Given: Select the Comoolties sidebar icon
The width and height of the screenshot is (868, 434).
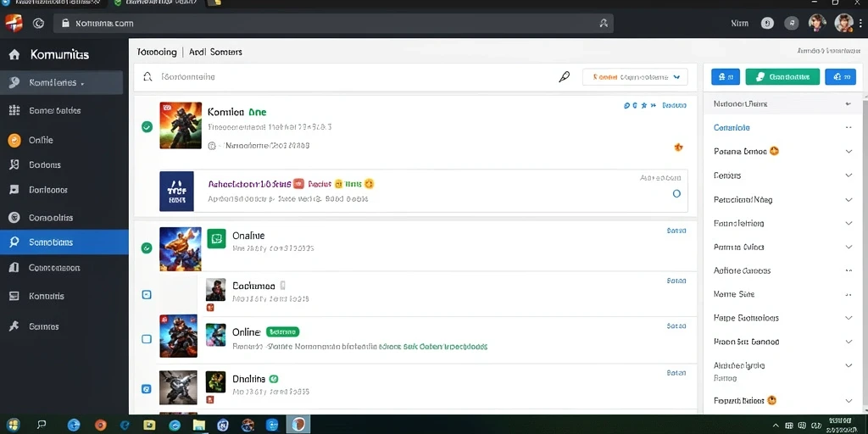Looking at the screenshot, I should click(x=14, y=218).
